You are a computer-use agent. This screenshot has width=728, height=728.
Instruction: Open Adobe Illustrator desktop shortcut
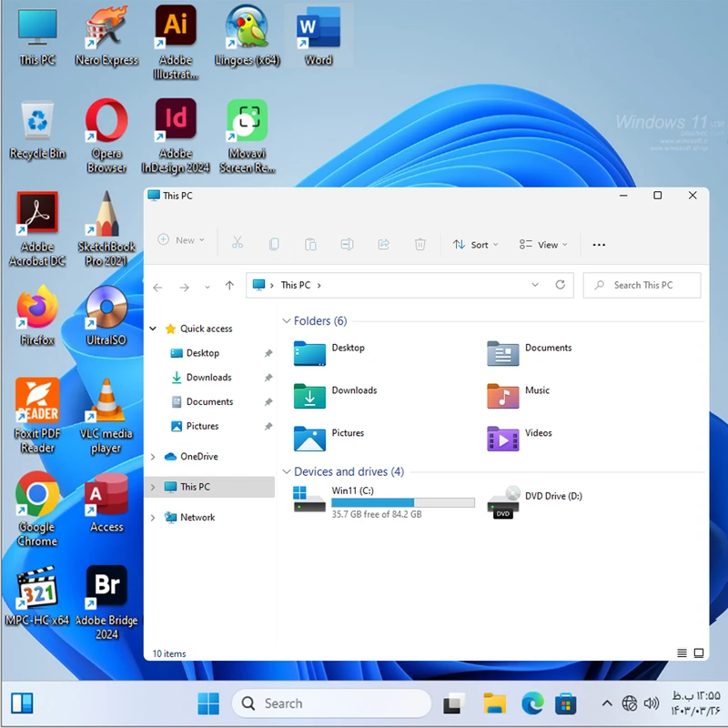tap(176, 39)
